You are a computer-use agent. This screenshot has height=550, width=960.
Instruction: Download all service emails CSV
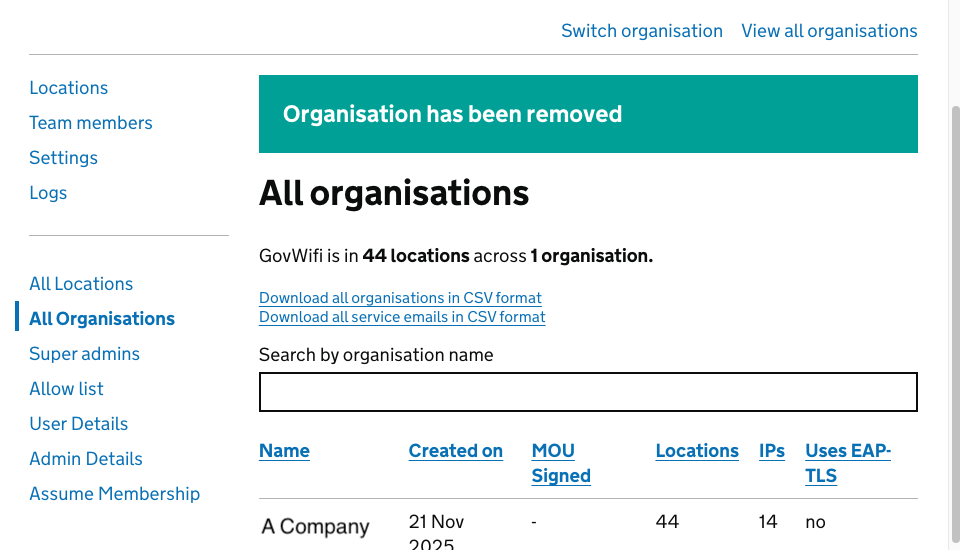402,317
